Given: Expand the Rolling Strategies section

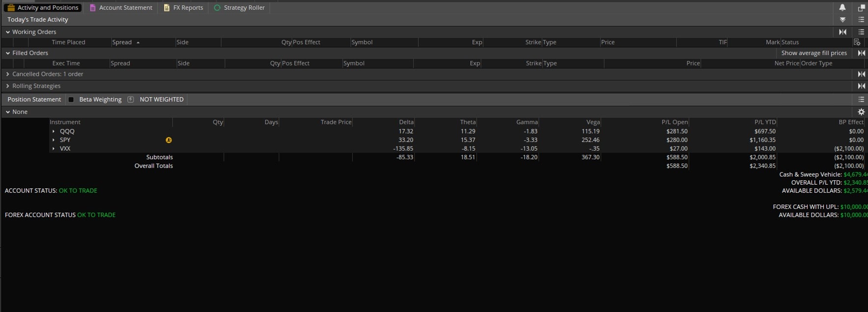Looking at the screenshot, I should coord(8,86).
